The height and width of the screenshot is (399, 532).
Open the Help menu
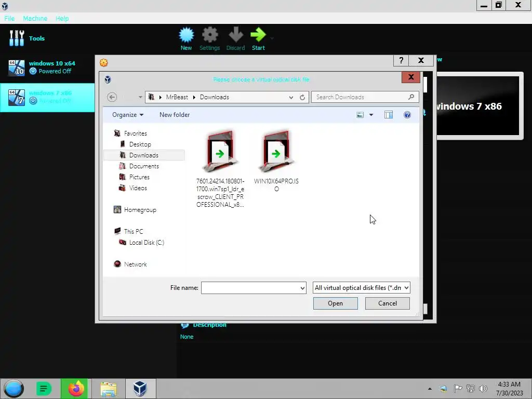(x=62, y=18)
